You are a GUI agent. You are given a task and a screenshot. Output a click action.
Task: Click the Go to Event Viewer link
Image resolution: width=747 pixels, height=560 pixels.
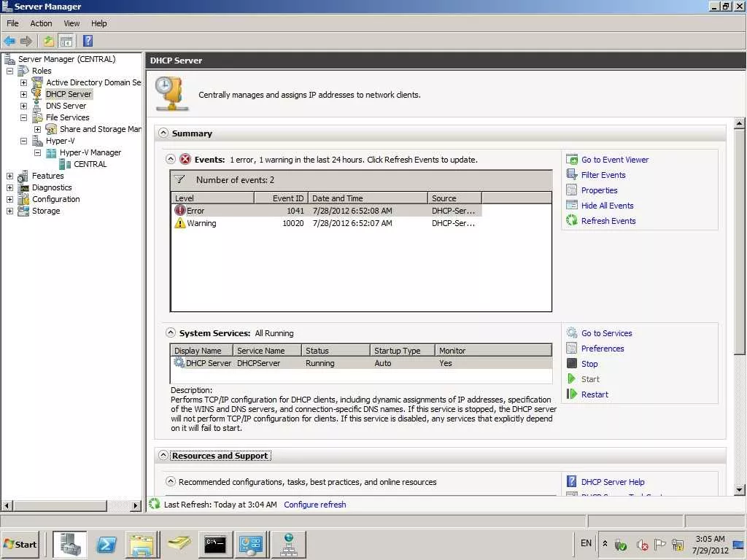click(x=614, y=160)
